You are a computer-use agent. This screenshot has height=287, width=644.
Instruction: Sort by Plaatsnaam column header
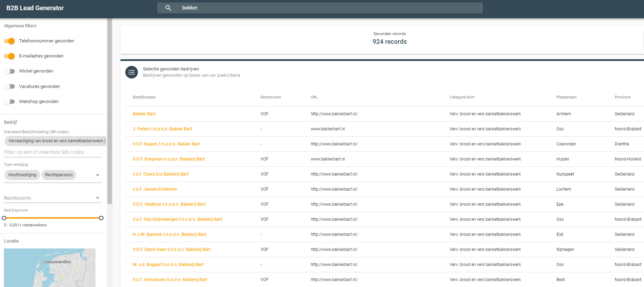[566, 97]
